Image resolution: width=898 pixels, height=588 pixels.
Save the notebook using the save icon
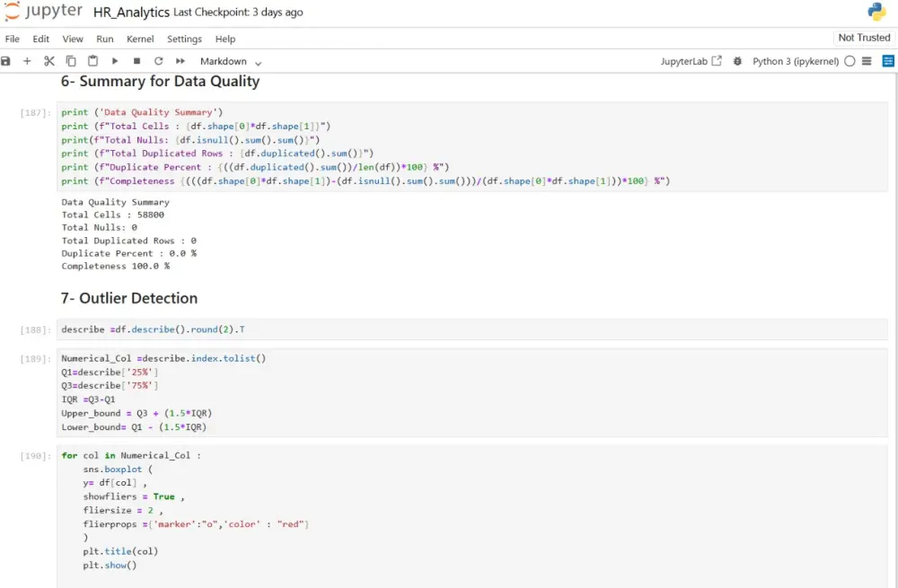click(x=8, y=61)
